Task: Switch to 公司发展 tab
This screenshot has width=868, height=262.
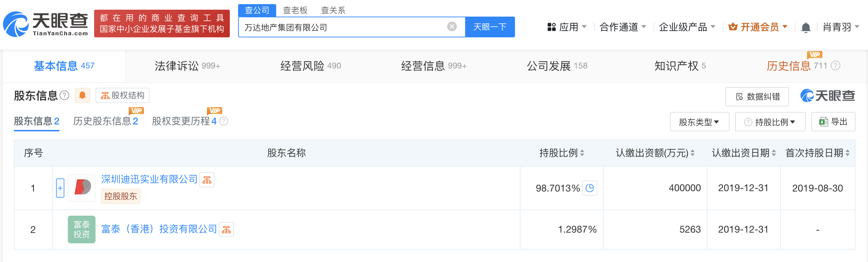Action: (557, 66)
